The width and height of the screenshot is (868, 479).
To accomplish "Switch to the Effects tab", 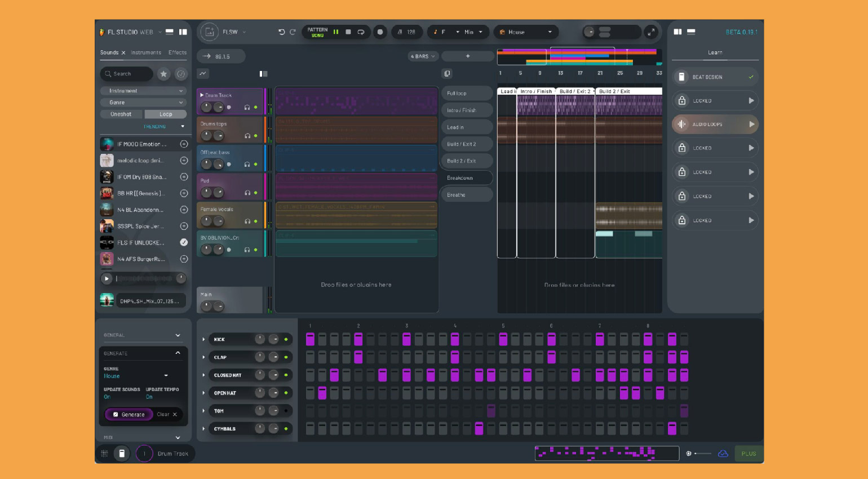I will coord(177,52).
